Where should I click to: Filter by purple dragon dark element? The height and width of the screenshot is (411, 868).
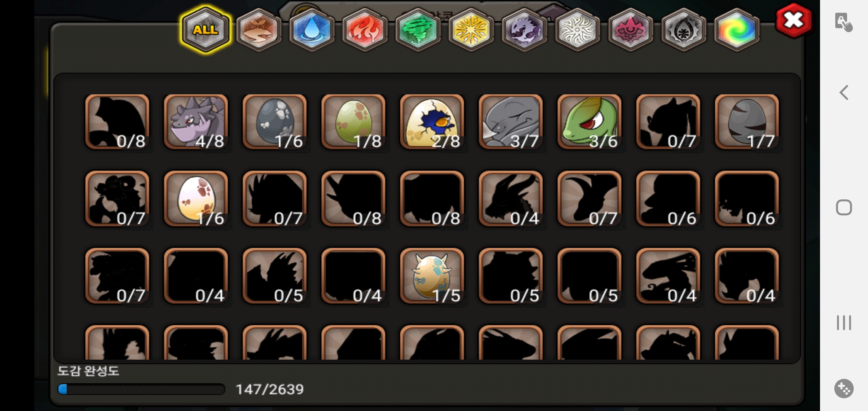524,30
